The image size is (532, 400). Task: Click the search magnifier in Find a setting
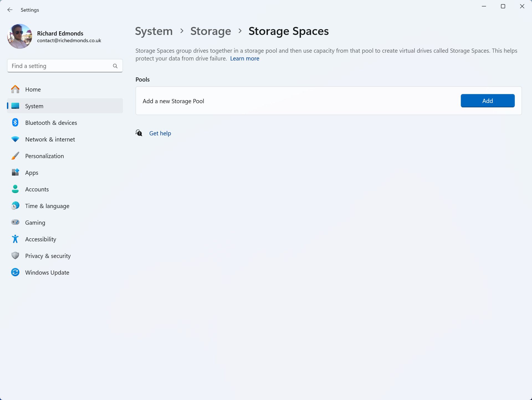(115, 66)
